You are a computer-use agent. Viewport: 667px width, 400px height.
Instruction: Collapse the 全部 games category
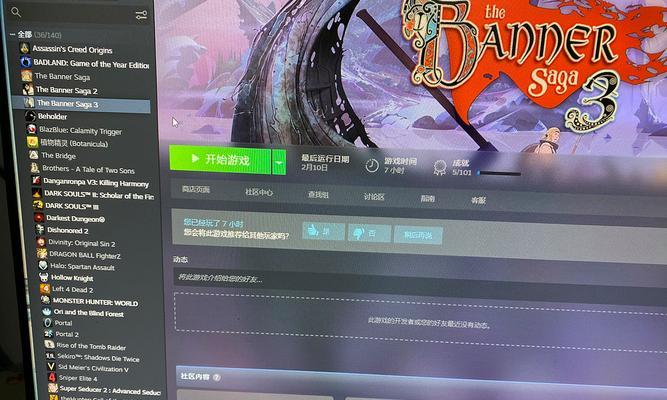(13, 34)
